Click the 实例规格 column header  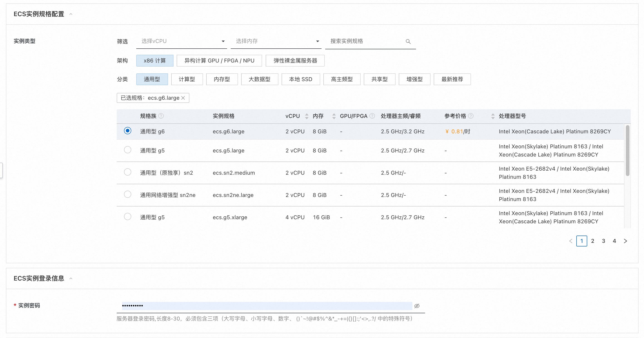click(x=223, y=116)
